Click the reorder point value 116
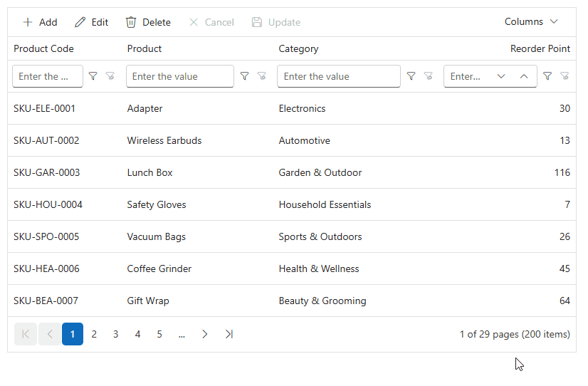 pos(562,172)
